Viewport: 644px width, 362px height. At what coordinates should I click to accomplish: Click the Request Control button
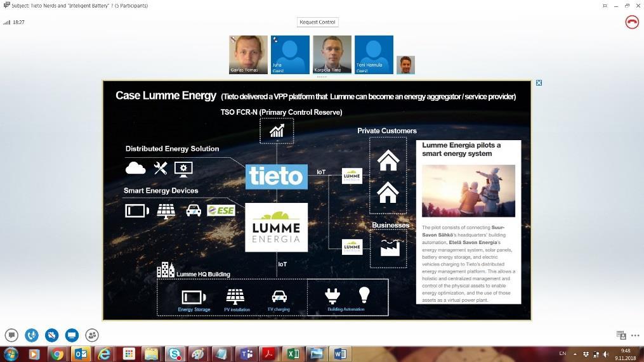pos(317,22)
